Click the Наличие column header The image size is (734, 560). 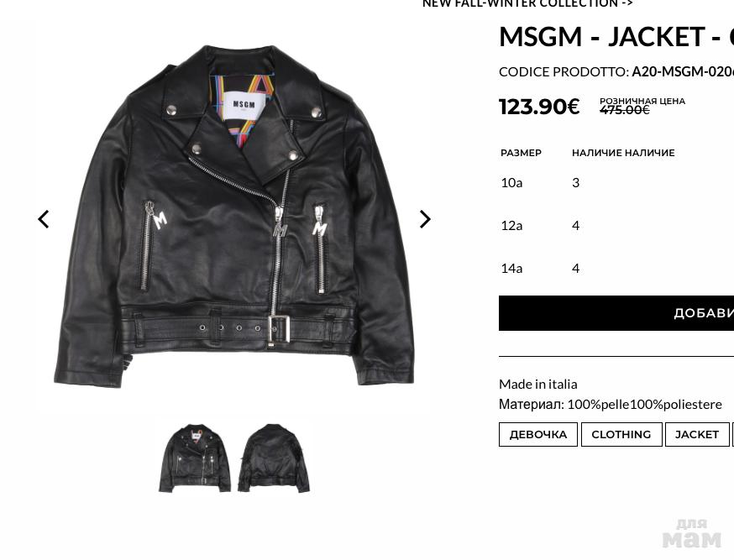tap(623, 153)
